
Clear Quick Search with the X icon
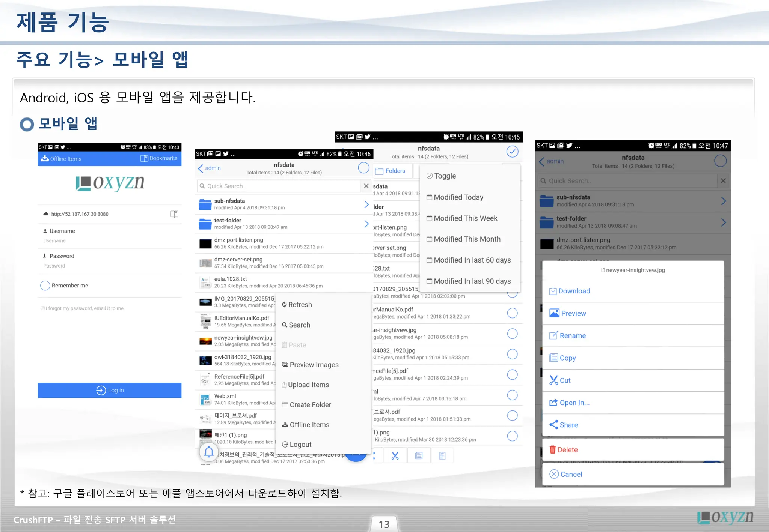click(366, 186)
